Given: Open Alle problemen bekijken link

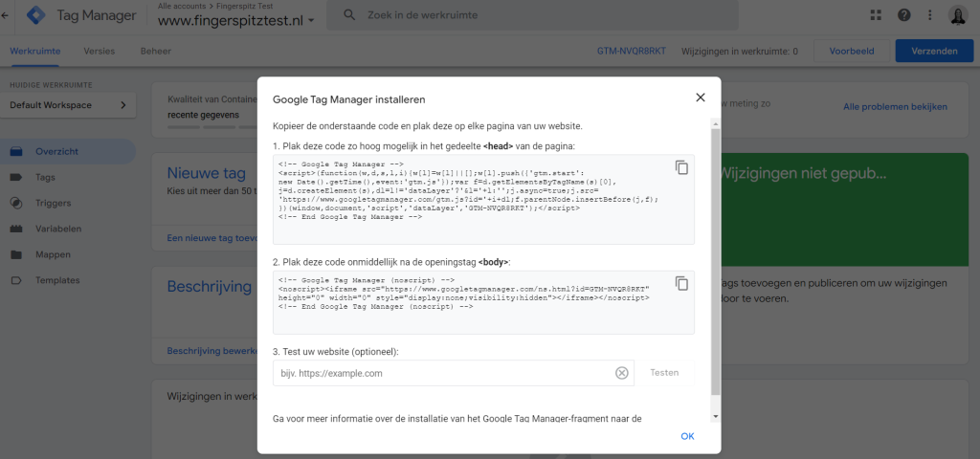Looking at the screenshot, I should (895, 107).
